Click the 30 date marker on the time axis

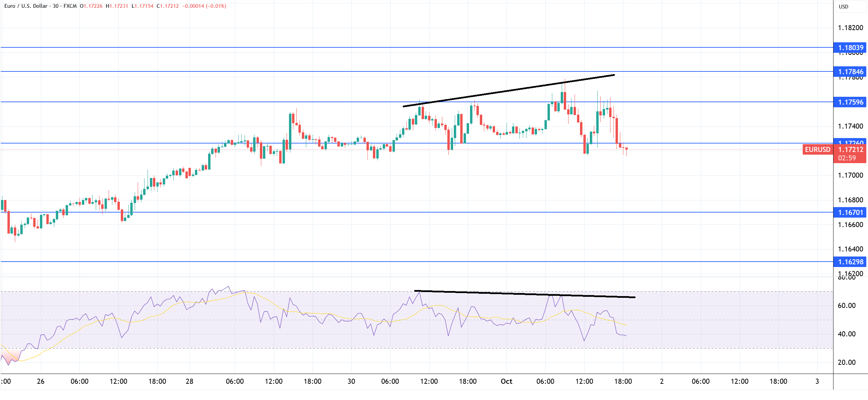point(351,381)
